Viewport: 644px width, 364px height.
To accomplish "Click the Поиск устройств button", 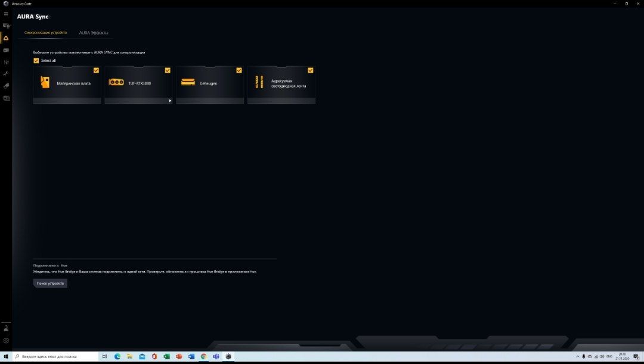I will tap(50, 283).
